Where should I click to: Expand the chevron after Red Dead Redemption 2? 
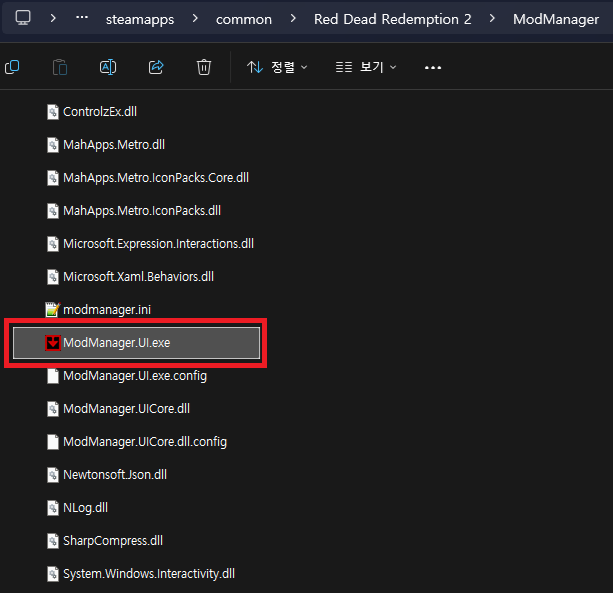pyautogui.click(x=492, y=18)
